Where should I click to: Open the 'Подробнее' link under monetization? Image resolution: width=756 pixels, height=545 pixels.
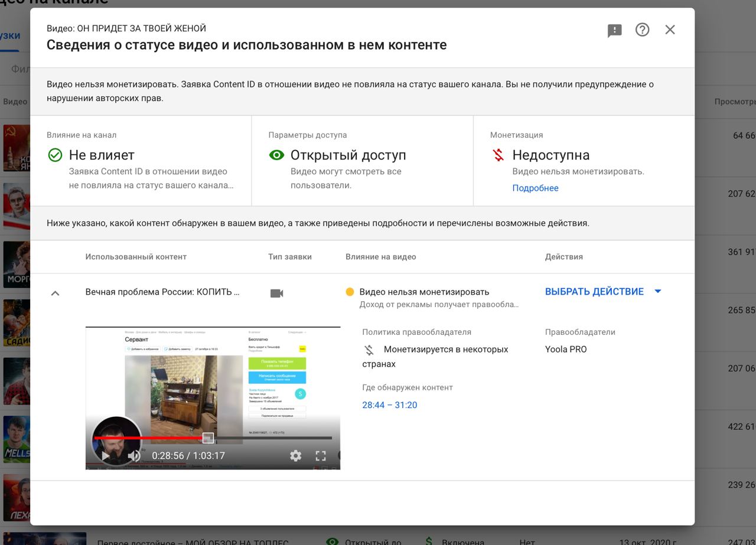coord(535,188)
